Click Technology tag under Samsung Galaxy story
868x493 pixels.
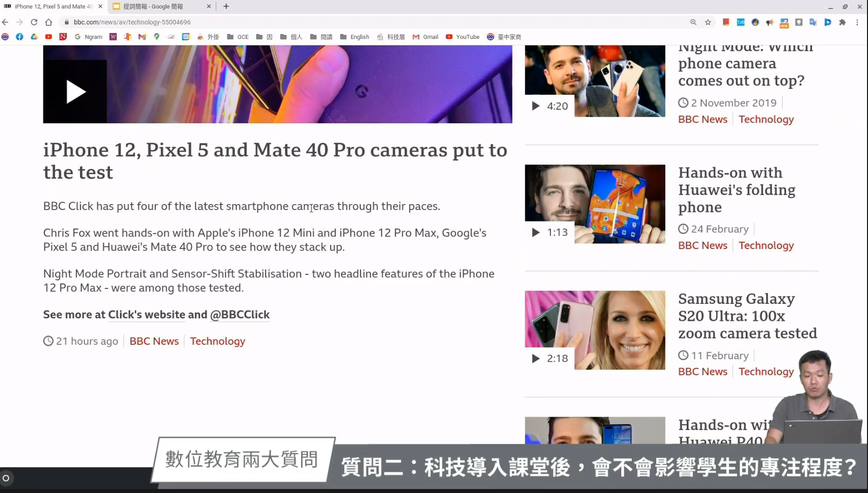(x=766, y=372)
